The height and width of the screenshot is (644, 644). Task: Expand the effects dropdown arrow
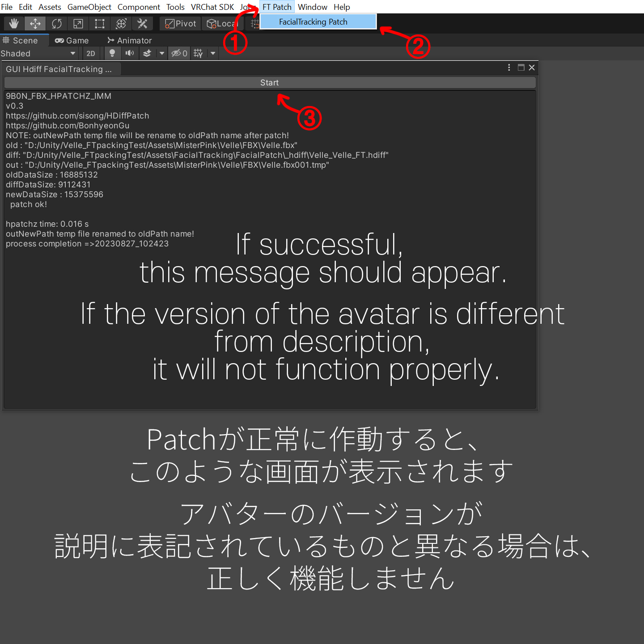tap(161, 53)
